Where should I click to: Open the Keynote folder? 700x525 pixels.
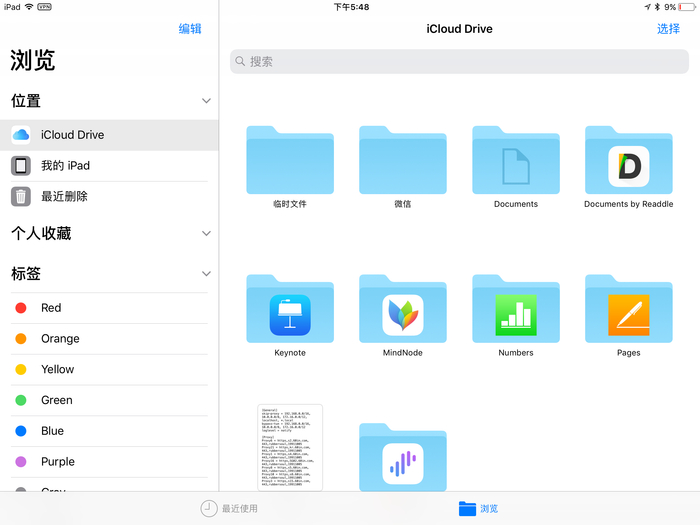[290, 310]
